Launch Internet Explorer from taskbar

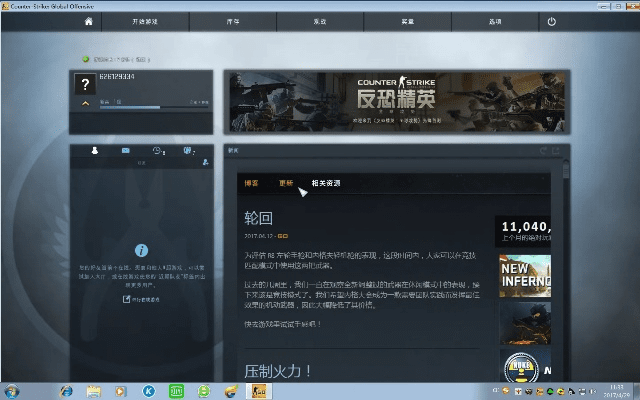pyautogui.click(x=66, y=391)
